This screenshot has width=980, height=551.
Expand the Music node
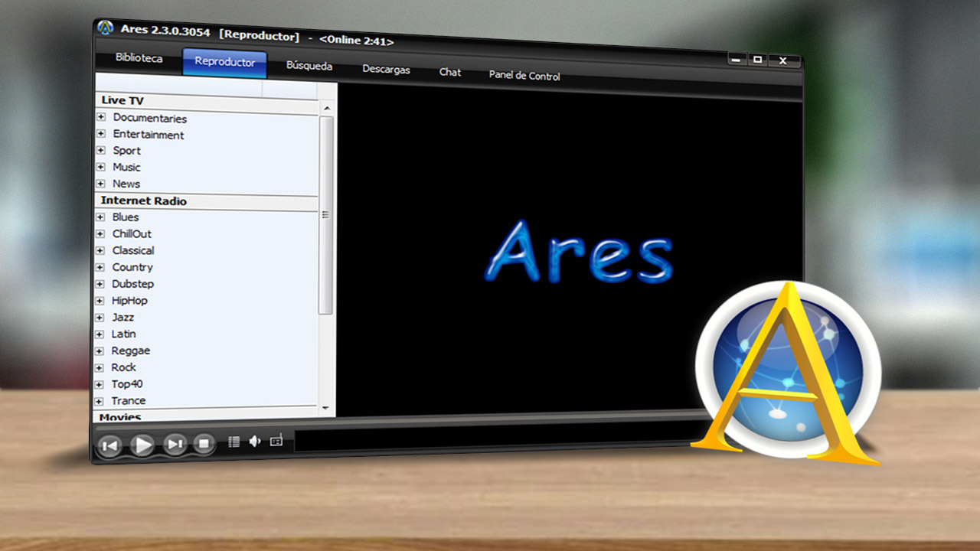(x=101, y=167)
